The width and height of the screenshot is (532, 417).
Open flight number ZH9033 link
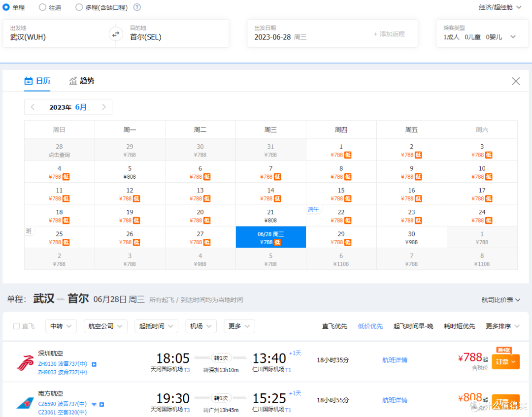pyautogui.click(x=63, y=372)
